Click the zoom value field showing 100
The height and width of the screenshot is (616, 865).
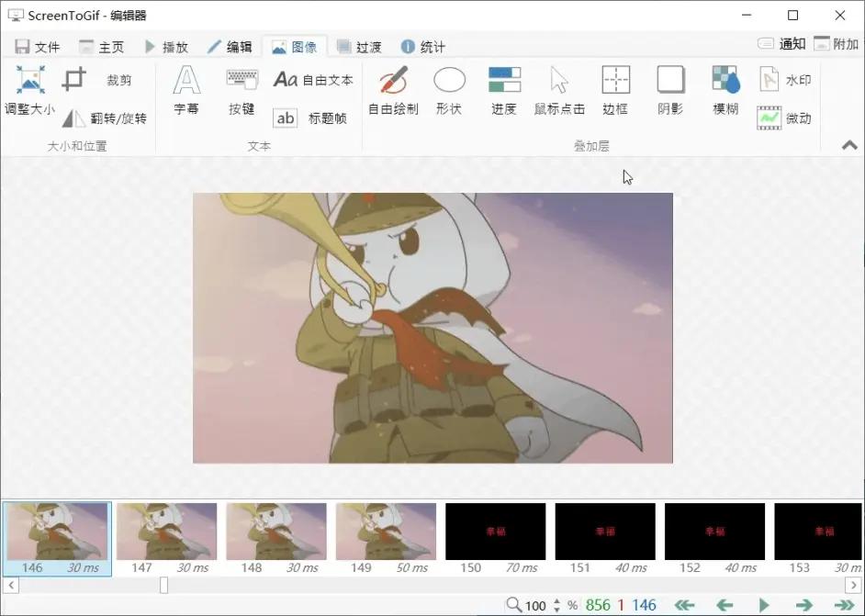click(535, 606)
